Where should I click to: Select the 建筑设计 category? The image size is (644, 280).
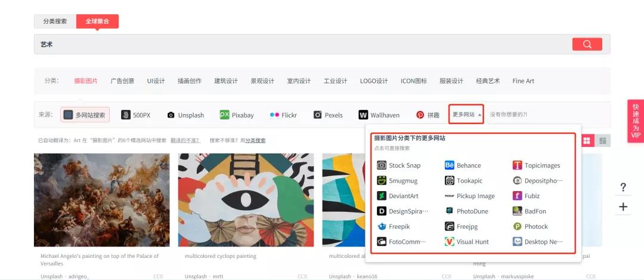226,81
